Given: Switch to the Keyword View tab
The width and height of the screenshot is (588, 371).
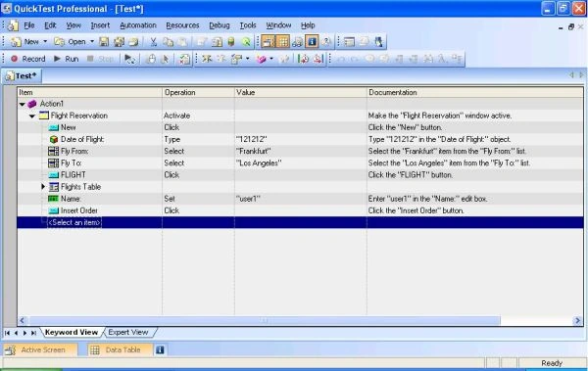Looking at the screenshot, I should coord(72,332).
